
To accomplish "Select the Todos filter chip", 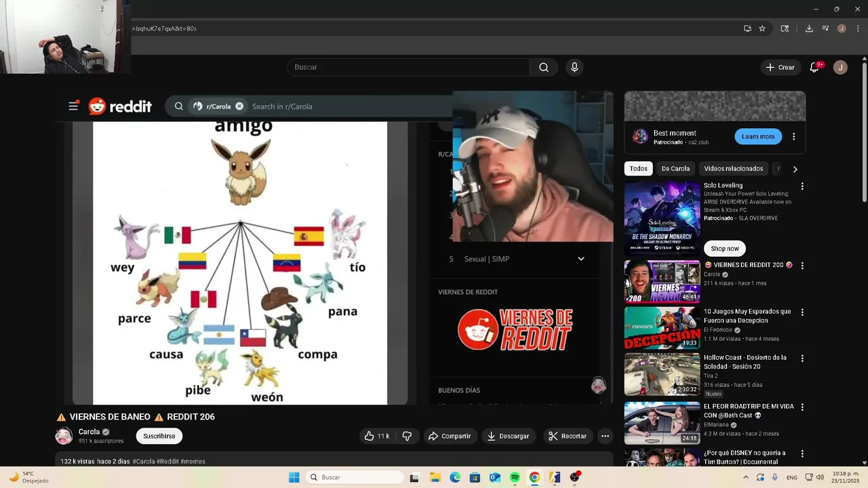I will [638, 169].
